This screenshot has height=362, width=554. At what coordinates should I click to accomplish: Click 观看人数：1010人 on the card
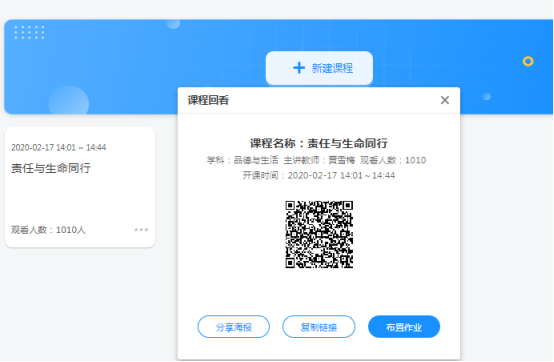click(x=48, y=230)
